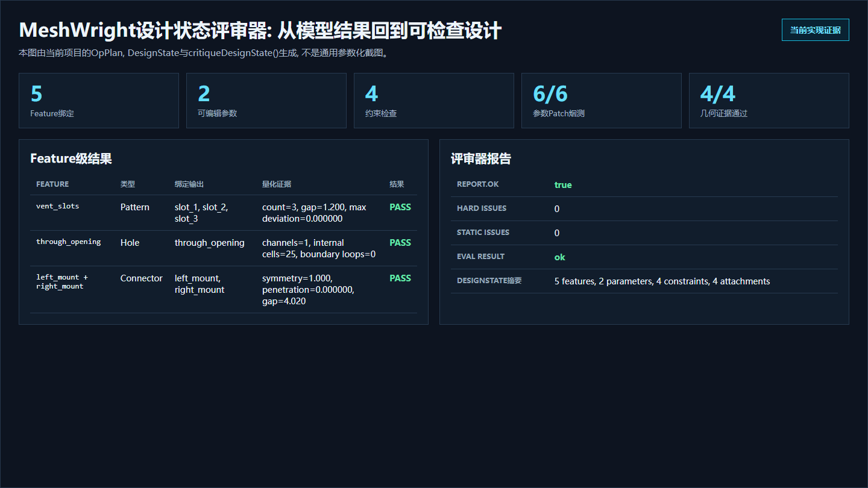Open the 几何证据通过 4/4 card
Screen dimensions: 868x488
(x=769, y=101)
